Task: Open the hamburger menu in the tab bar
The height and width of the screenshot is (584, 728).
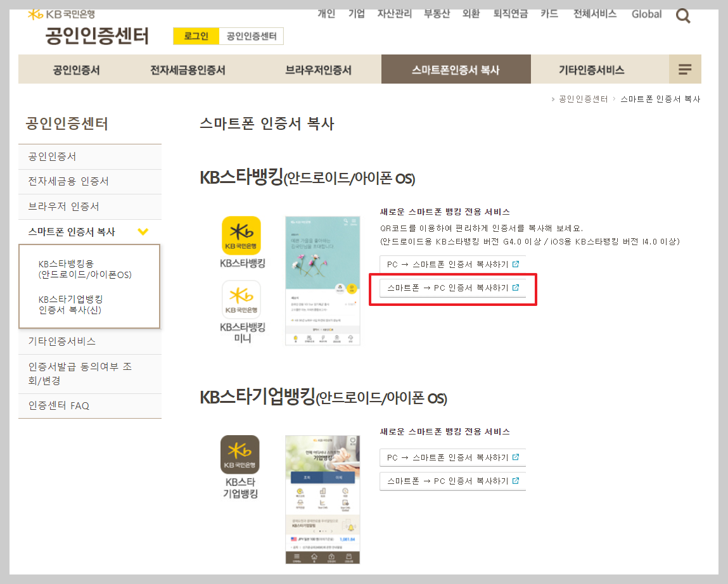Action: (685, 70)
